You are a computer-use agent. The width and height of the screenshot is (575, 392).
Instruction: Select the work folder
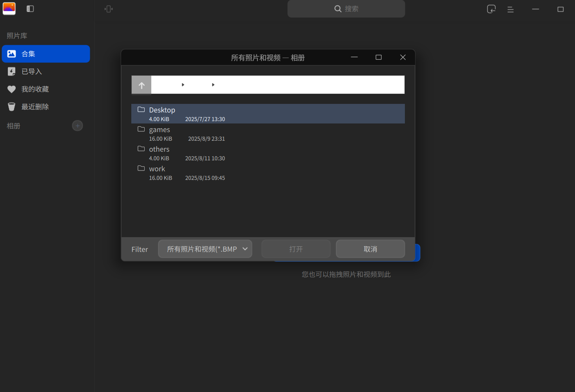[268, 172]
